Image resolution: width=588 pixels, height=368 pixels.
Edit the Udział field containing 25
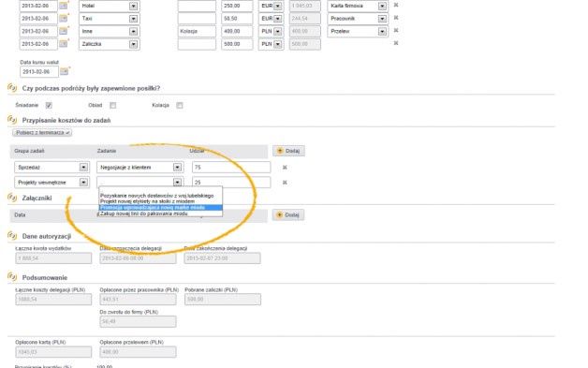click(x=231, y=183)
